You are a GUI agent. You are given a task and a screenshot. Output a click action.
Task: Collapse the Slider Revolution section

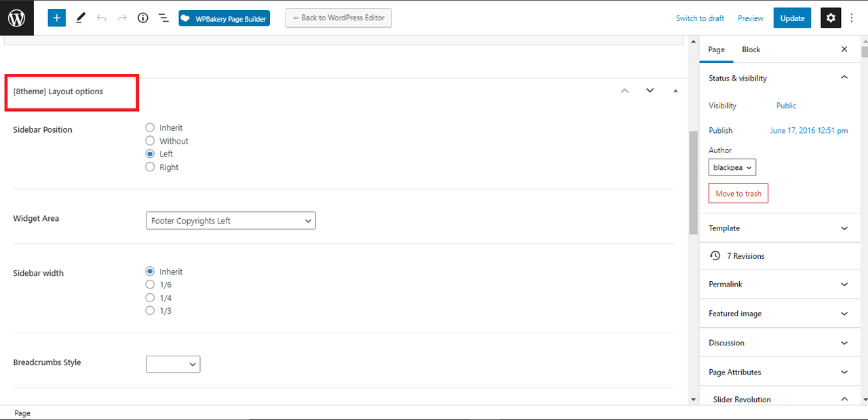coord(780,399)
